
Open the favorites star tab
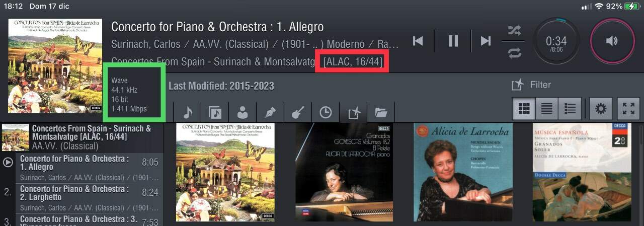tap(354, 112)
